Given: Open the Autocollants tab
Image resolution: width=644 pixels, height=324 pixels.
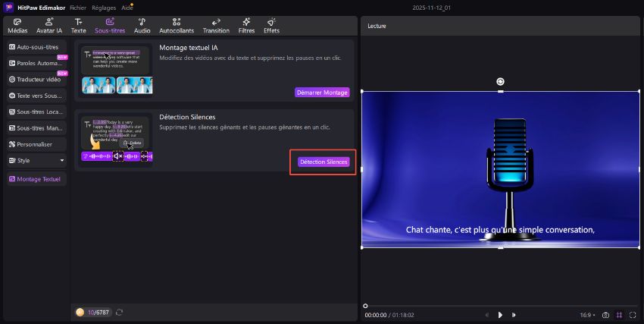Looking at the screenshot, I should tap(177, 26).
